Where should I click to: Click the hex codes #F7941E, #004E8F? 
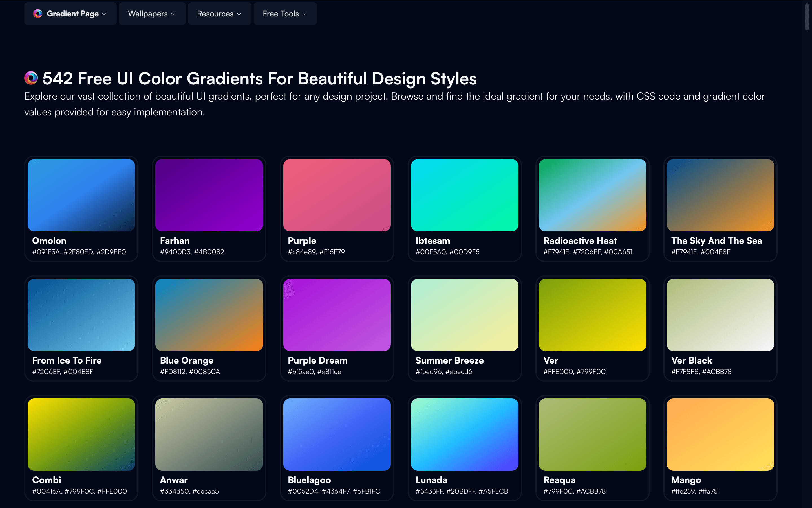click(701, 252)
